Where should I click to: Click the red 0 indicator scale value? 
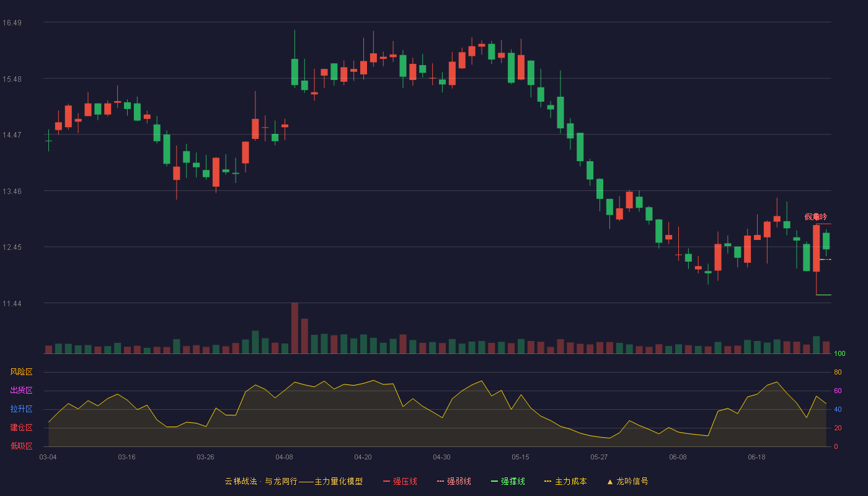click(x=836, y=446)
